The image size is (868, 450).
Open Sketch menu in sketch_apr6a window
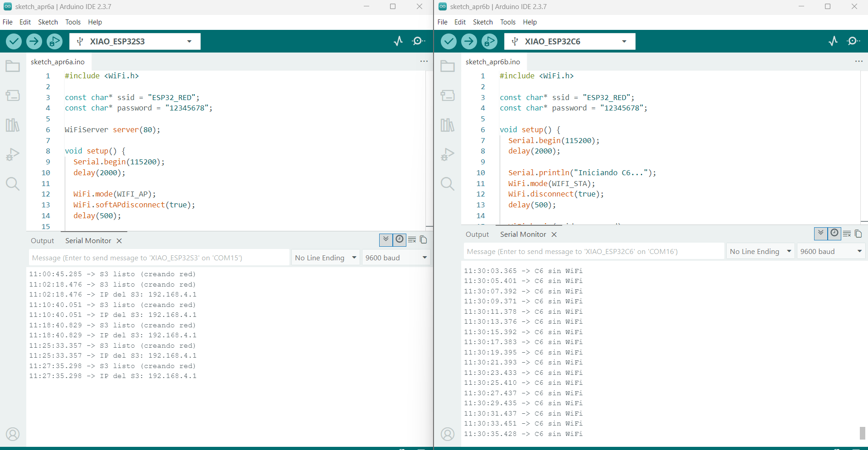coord(48,22)
